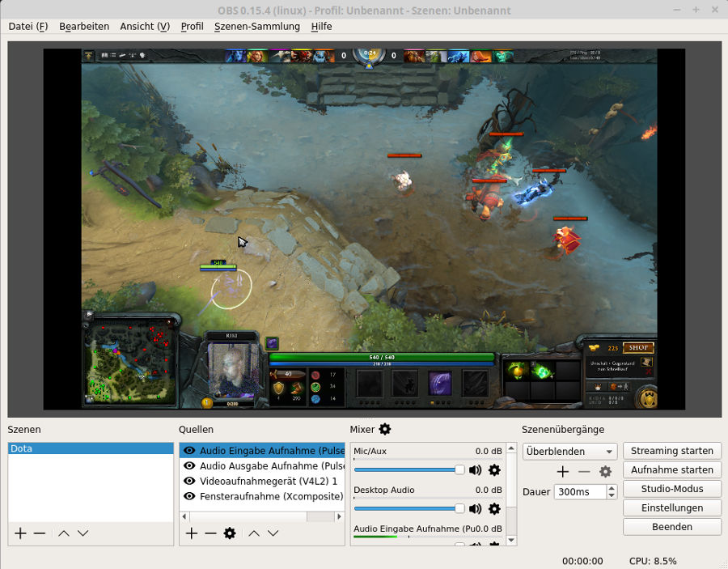Decrease Dauer value with down arrow
This screenshot has height=569, width=728.
[x=612, y=495]
